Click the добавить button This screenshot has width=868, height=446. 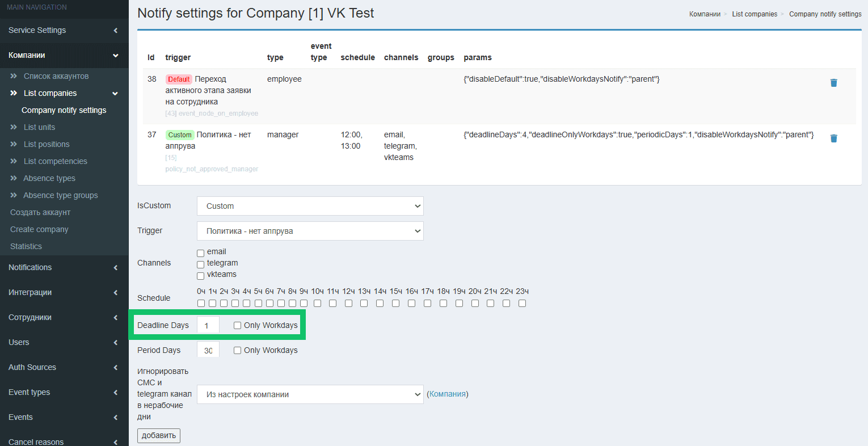(x=159, y=435)
